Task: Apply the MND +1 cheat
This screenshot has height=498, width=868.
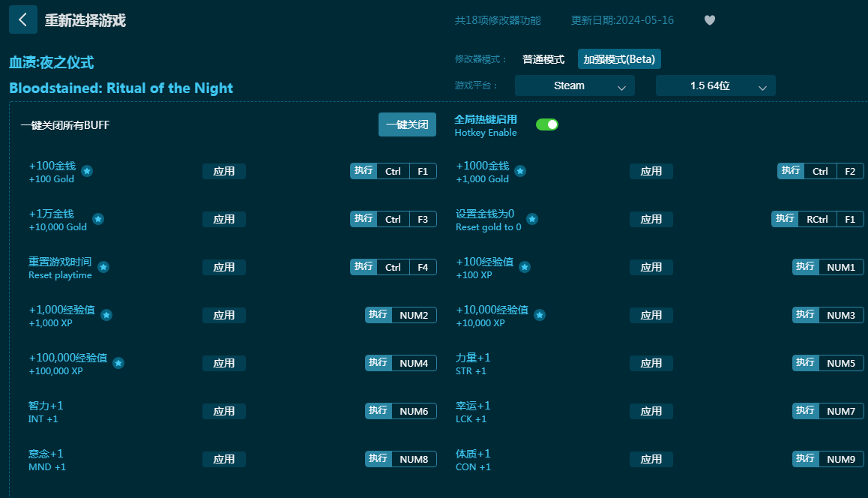Action: pyautogui.click(x=223, y=459)
